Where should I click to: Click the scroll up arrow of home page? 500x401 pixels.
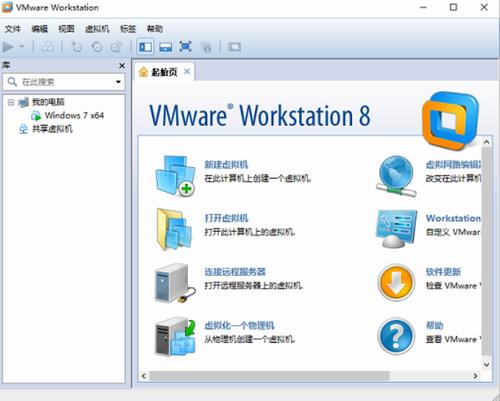pos(487,142)
